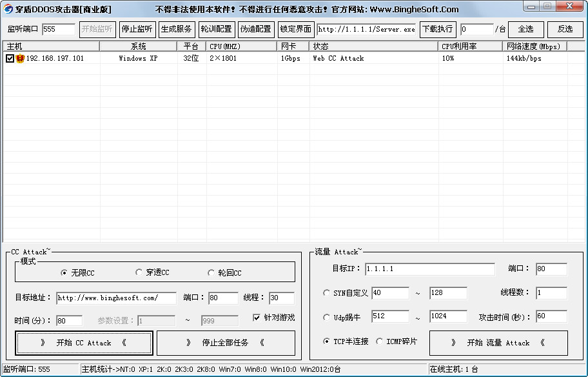Click the 攻击时间(秒) field showing 60
The width and height of the screenshot is (588, 377).
pyautogui.click(x=552, y=316)
